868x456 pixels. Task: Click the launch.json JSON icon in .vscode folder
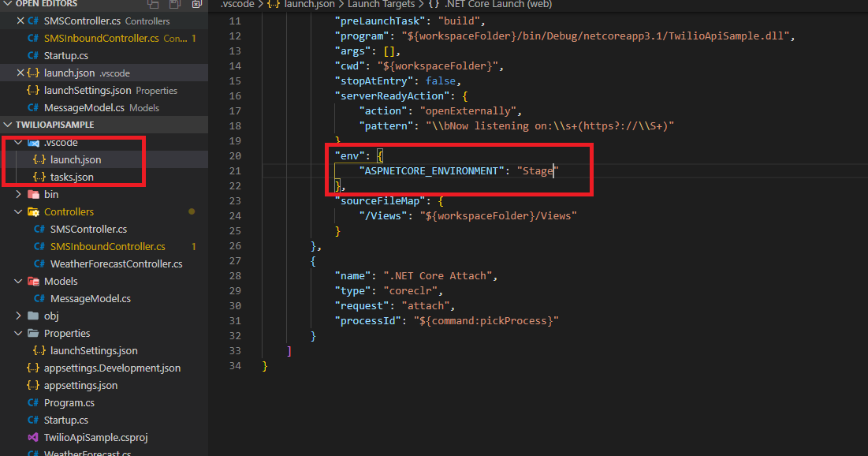pyautogui.click(x=38, y=159)
